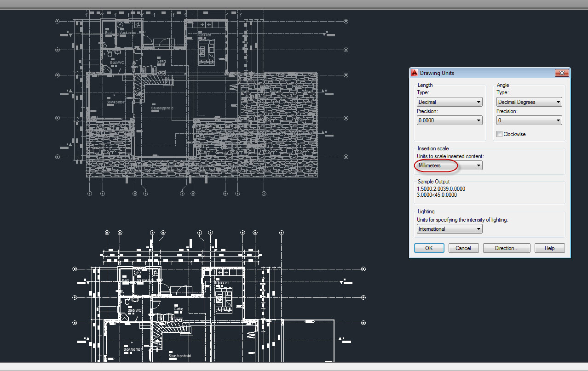Viewport: 588px width, 371px height.
Task: Open the Direction... settings
Action: point(507,248)
